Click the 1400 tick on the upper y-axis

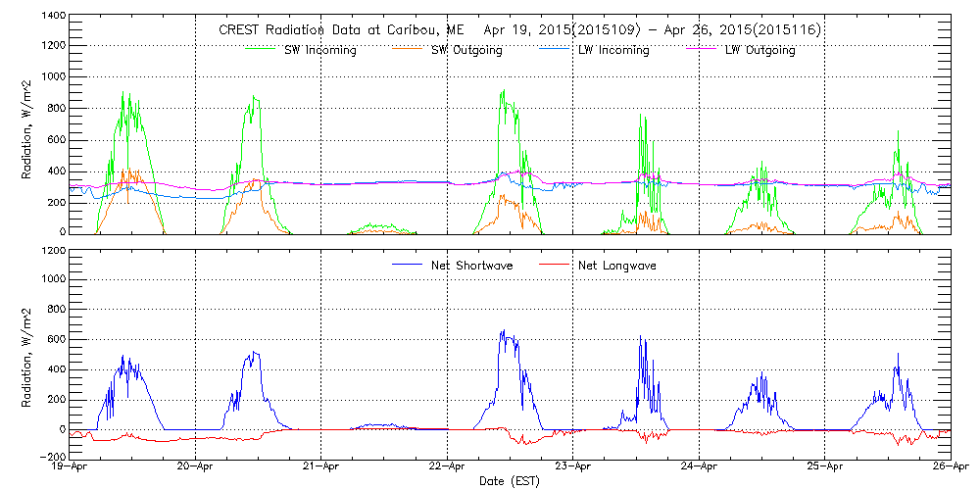coord(53,18)
